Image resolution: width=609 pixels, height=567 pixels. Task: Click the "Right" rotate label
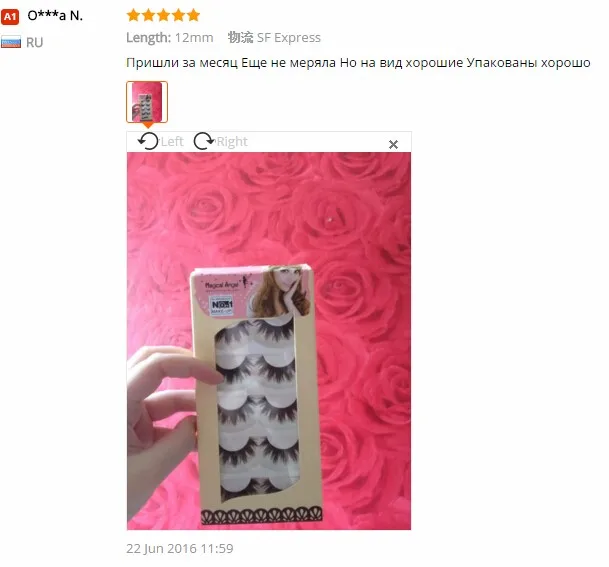(232, 142)
